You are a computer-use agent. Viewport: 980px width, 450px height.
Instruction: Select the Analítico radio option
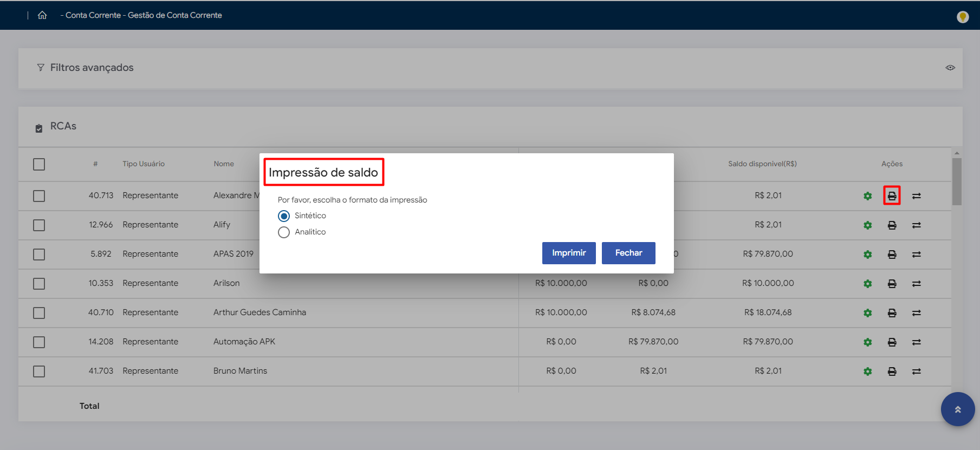284,232
